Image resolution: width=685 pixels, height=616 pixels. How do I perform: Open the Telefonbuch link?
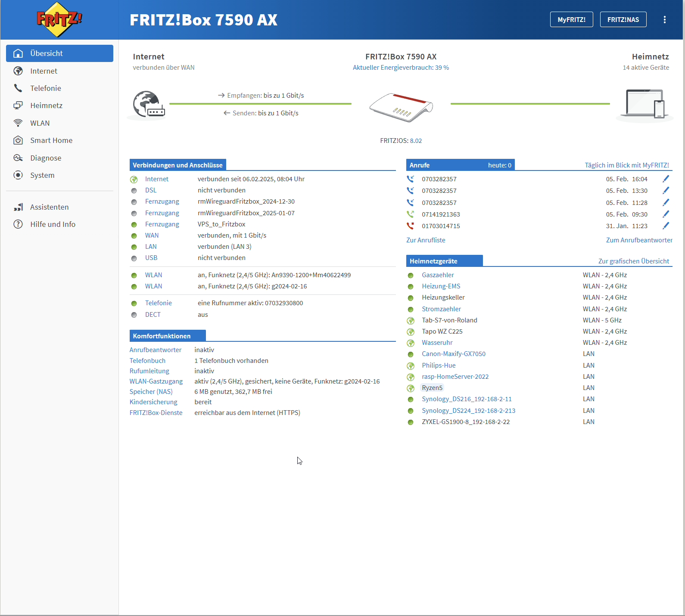click(x=147, y=361)
